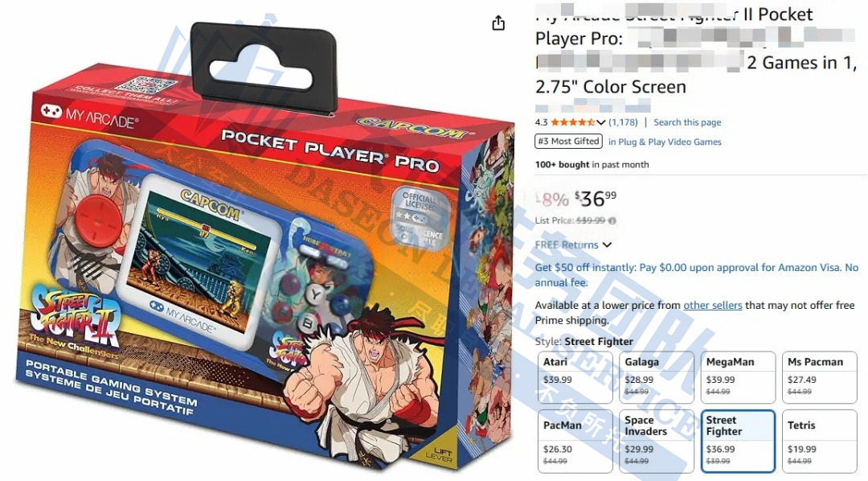Screen dimensions: 868x481
Task: Open Plug & Play Video Games category
Action: click(x=665, y=142)
